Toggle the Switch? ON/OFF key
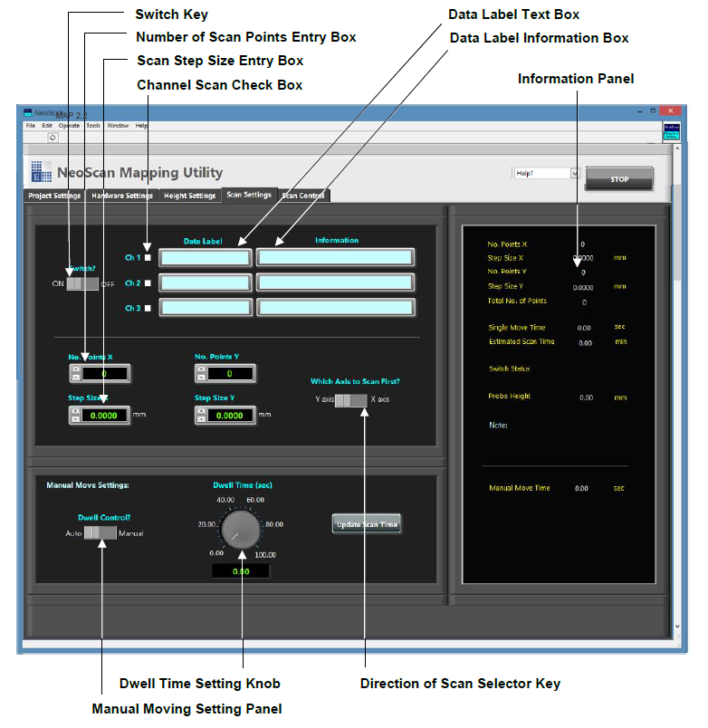The width and height of the screenshot is (708, 728). click(82, 283)
